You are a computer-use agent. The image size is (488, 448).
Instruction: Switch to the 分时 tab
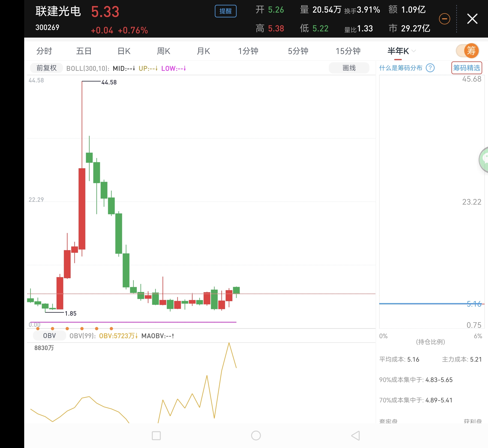44,51
